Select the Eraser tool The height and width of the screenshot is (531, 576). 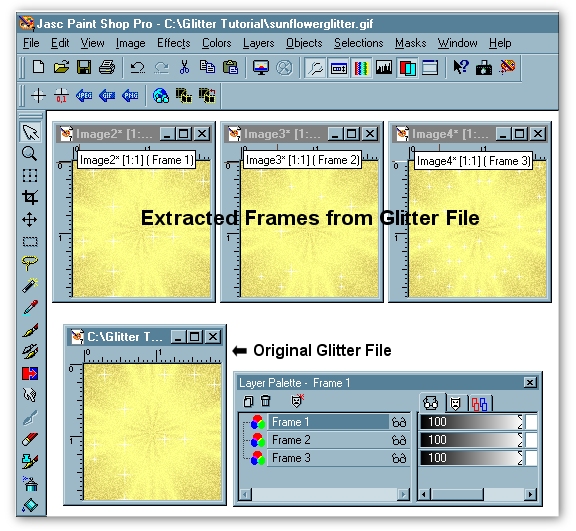point(29,439)
